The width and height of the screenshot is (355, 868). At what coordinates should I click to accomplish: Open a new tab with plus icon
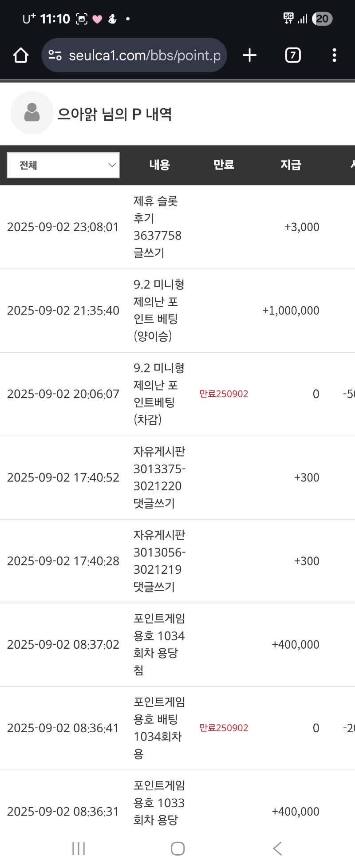250,55
